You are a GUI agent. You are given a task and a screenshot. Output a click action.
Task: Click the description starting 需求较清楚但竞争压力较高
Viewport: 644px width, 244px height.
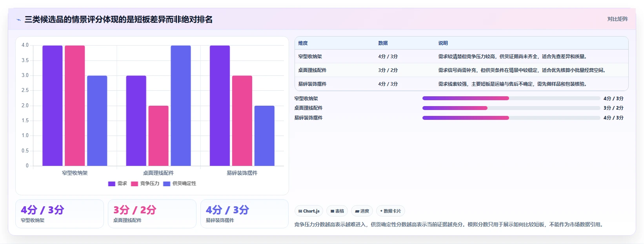(513, 57)
